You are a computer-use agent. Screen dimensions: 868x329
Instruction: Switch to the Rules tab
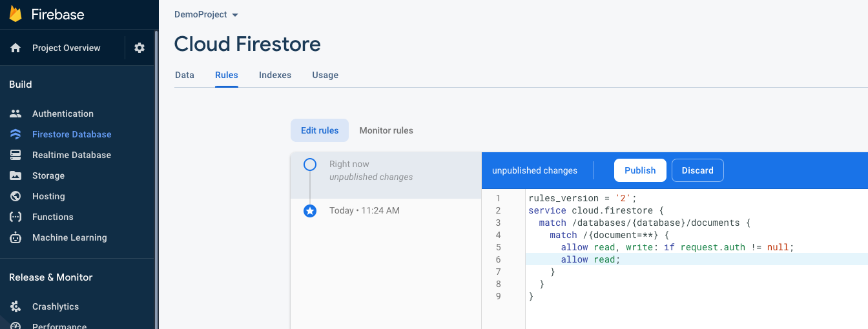227,75
